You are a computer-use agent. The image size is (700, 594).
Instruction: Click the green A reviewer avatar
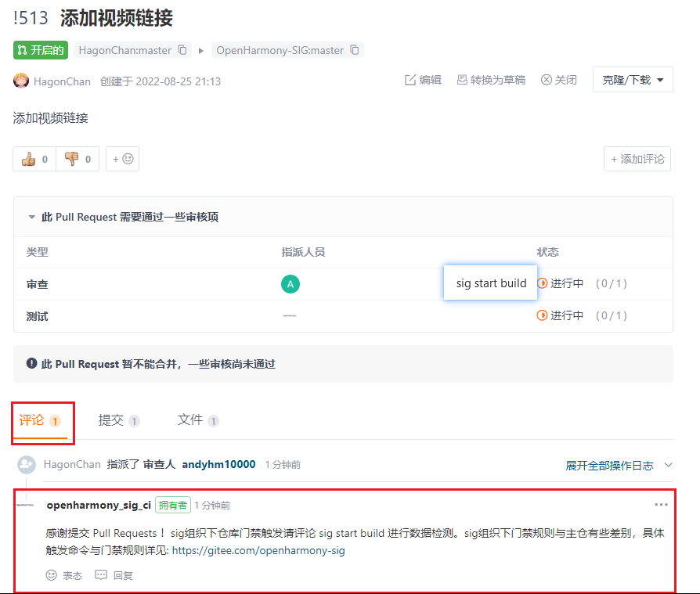pyautogui.click(x=290, y=284)
